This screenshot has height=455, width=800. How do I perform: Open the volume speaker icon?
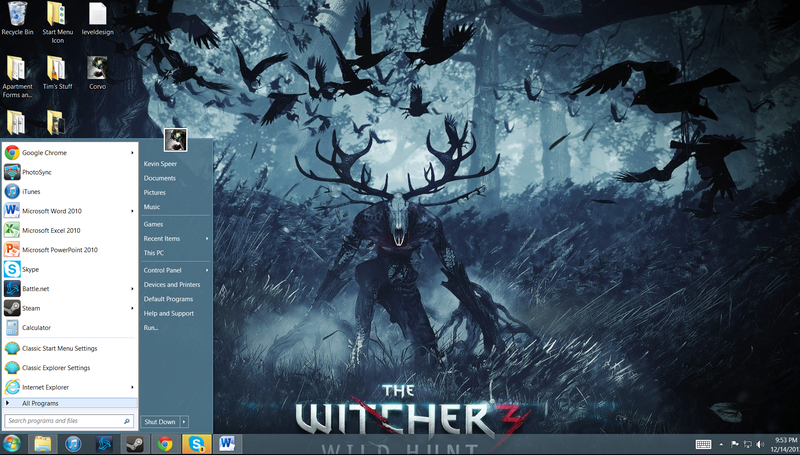pos(761,444)
